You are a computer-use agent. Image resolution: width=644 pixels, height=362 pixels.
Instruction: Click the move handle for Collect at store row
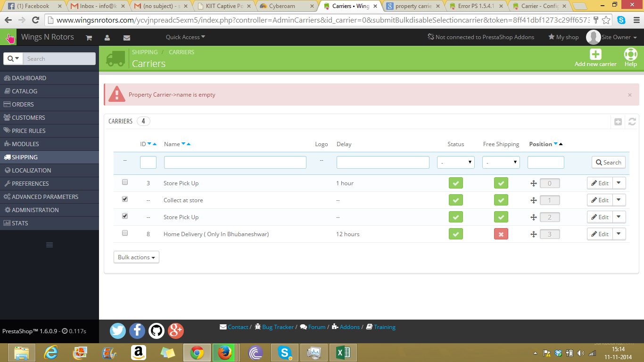click(x=534, y=200)
